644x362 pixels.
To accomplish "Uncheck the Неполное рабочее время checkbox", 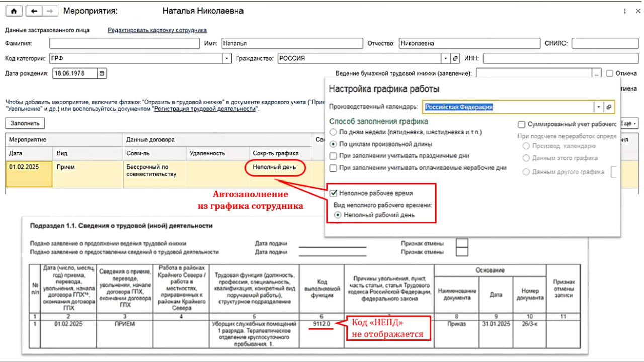I will (x=333, y=193).
